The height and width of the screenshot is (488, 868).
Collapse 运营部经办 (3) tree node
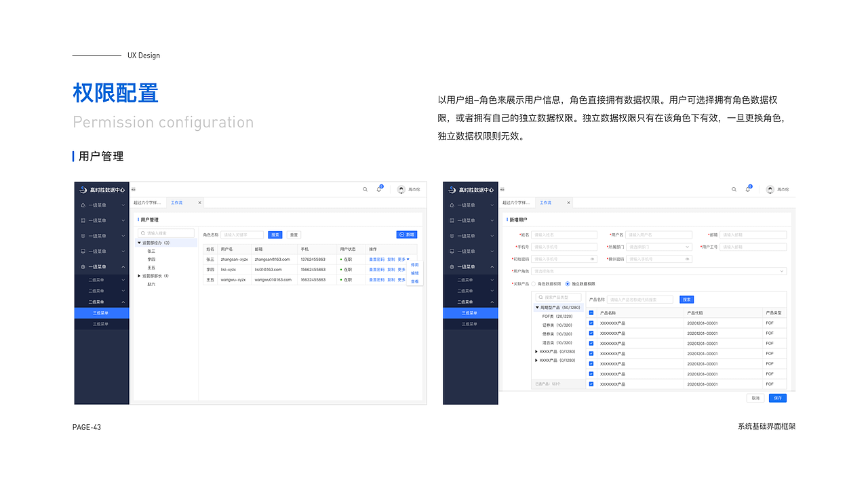139,243
